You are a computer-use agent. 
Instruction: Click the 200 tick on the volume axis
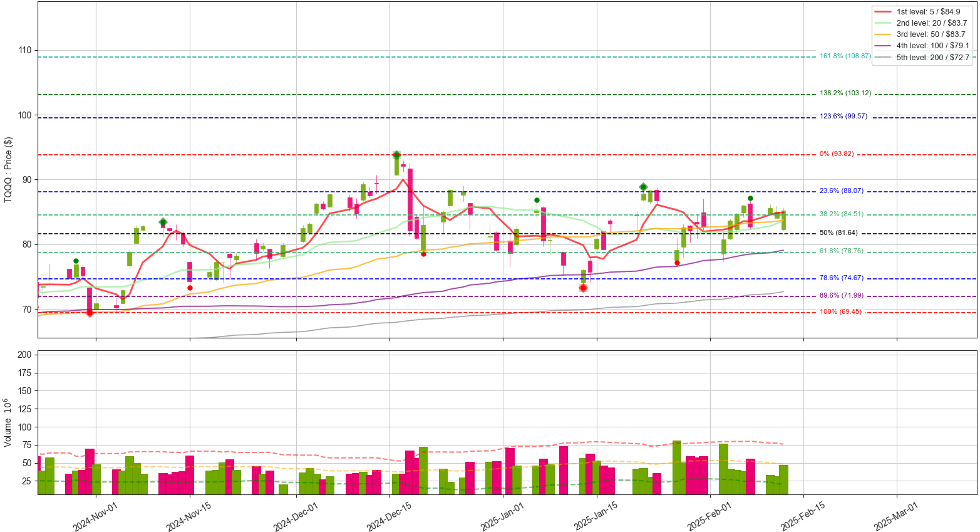[x=24, y=355]
